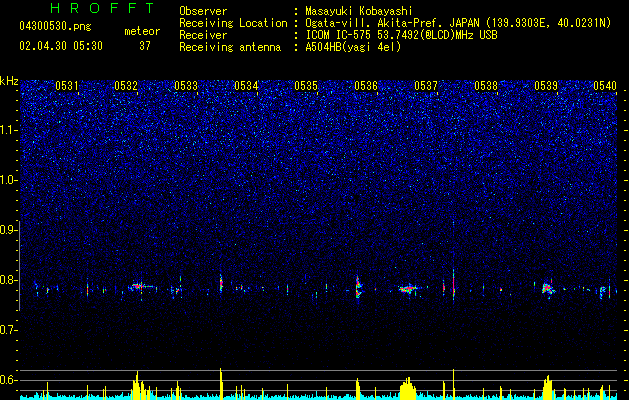This screenshot has height=400, width=629.
Task: Click the Observer field label
Action: 203,11
